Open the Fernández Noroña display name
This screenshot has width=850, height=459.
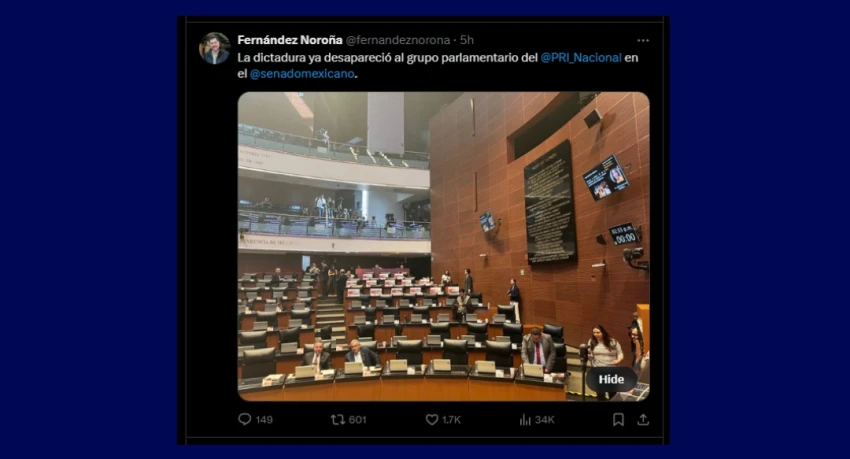coord(290,40)
